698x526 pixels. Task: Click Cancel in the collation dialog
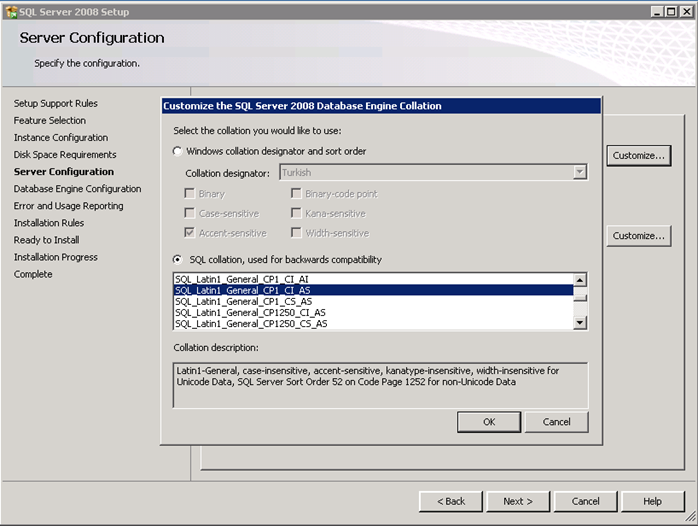tap(556, 422)
